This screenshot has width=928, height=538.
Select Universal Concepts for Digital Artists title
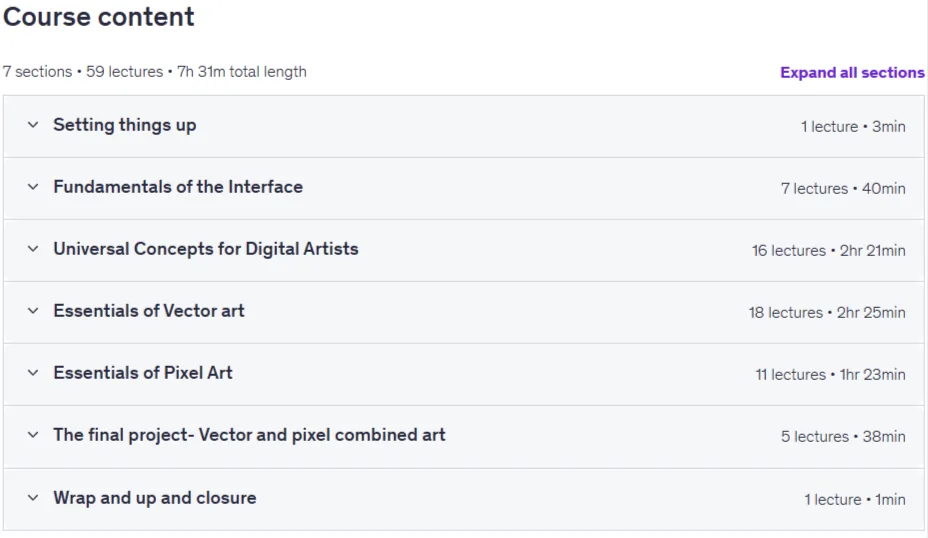click(206, 249)
